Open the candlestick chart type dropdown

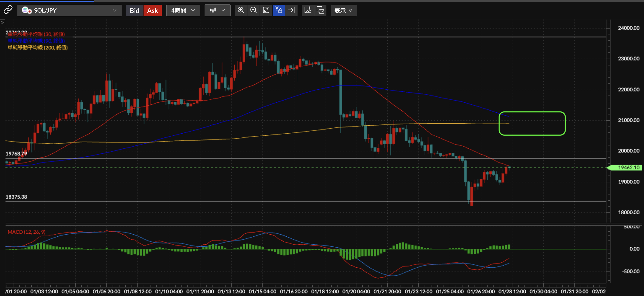tap(217, 10)
